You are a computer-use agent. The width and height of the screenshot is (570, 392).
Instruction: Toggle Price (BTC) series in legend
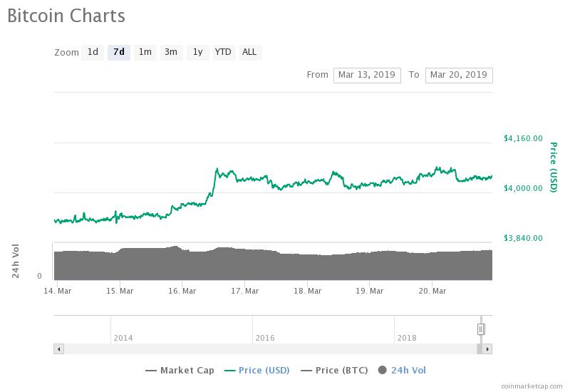tap(333, 370)
